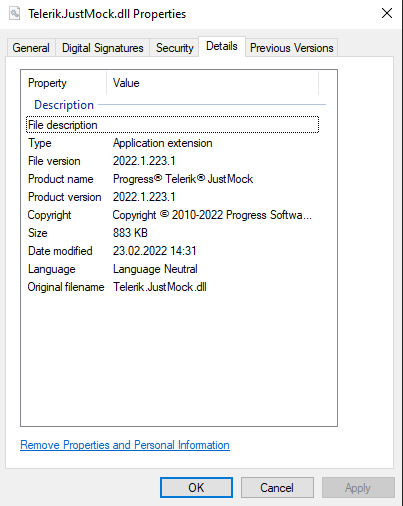Click the Copyright 2010-2022 Progress value
This screenshot has height=506, width=403.
(212, 215)
